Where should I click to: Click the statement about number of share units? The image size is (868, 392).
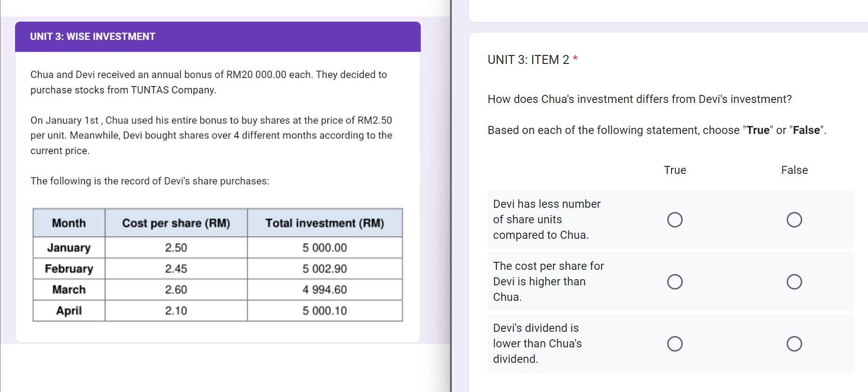547,220
